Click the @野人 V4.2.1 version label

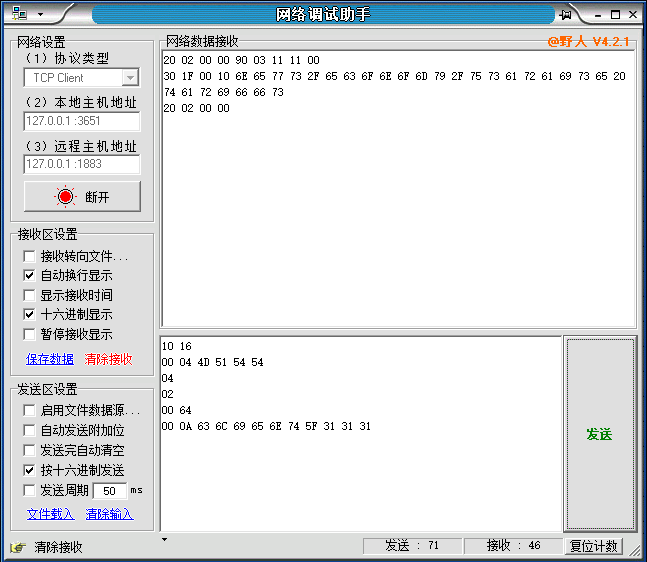pyautogui.click(x=588, y=41)
